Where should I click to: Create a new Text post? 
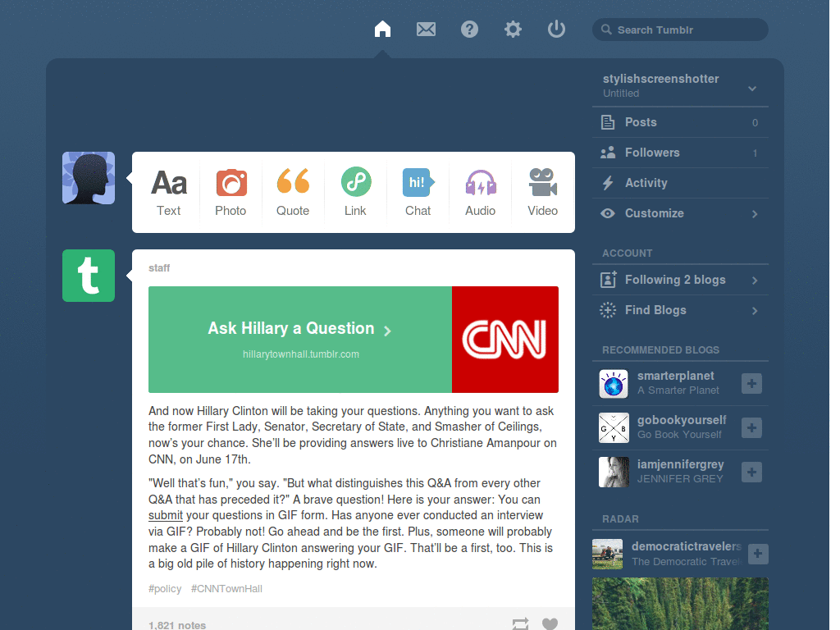[x=169, y=192]
